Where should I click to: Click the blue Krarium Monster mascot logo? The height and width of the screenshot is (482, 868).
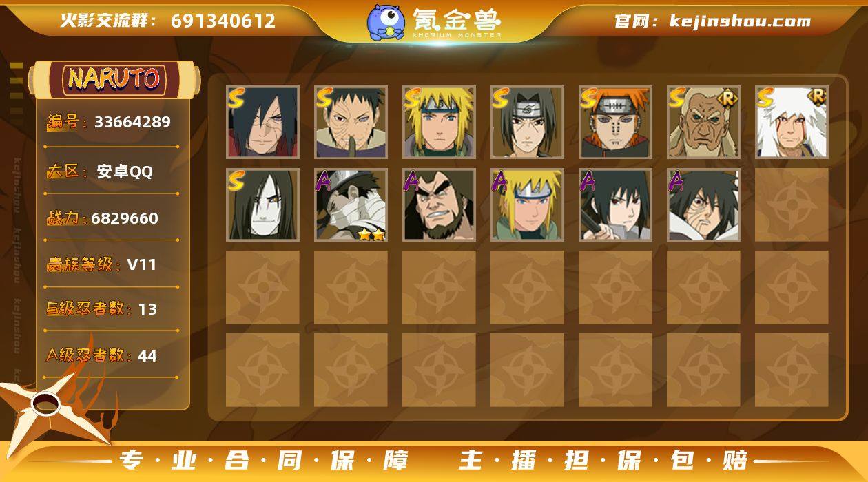click(385, 21)
